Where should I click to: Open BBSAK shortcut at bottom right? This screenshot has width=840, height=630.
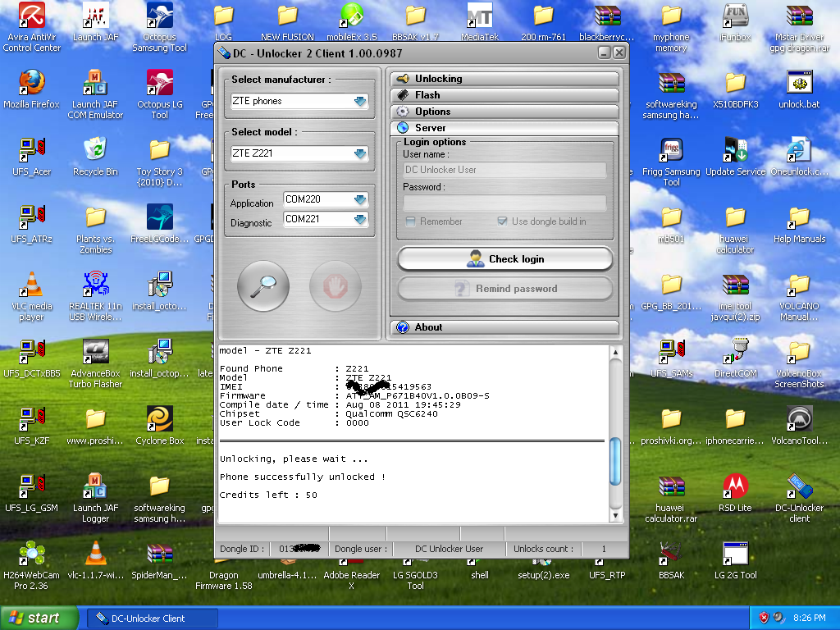pos(671,559)
